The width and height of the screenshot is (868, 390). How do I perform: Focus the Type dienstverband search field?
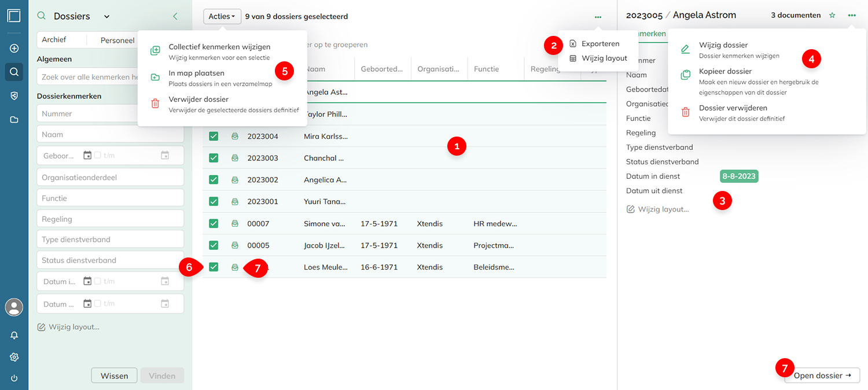110,240
